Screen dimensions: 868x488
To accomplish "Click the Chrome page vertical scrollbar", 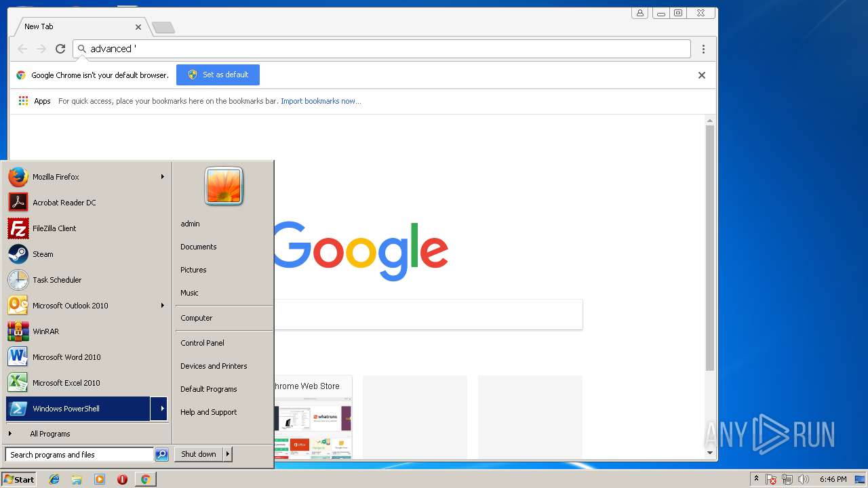I will tap(710, 248).
